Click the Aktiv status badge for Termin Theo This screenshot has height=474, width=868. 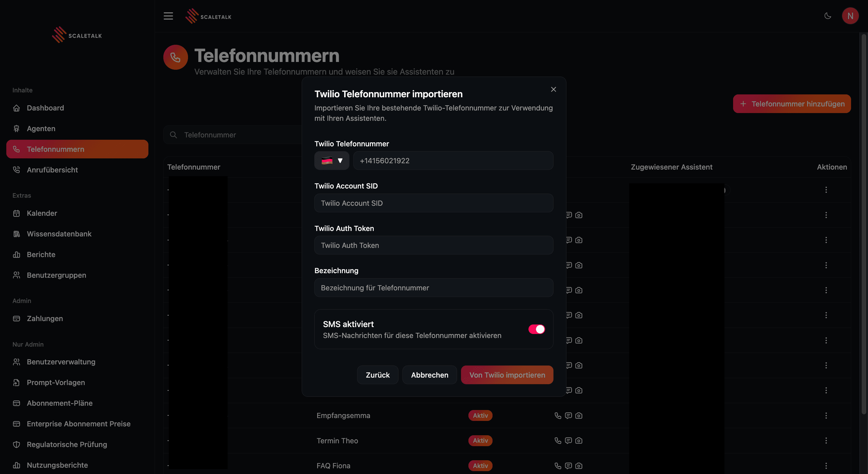480,441
